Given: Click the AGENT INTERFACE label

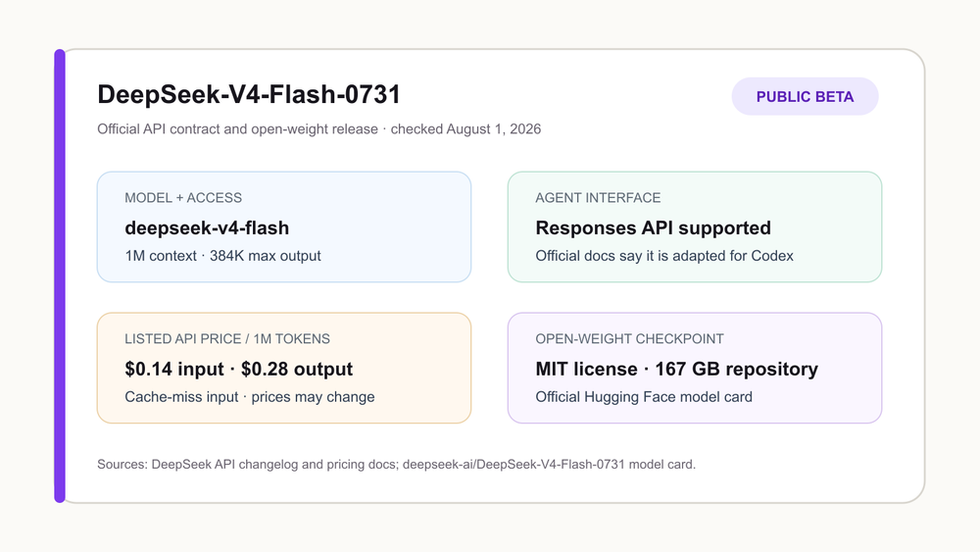Looking at the screenshot, I should [598, 197].
